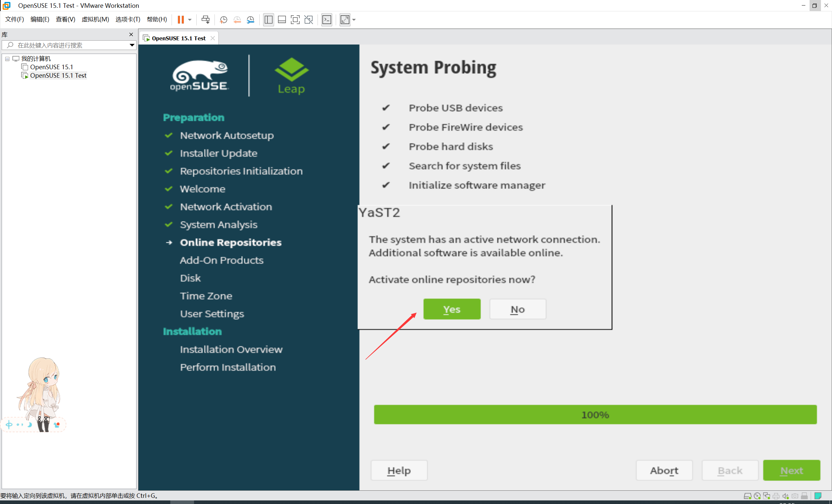Viewport: 832px width, 504px height.
Task: Click the 100% progress bar
Action: (x=595, y=414)
